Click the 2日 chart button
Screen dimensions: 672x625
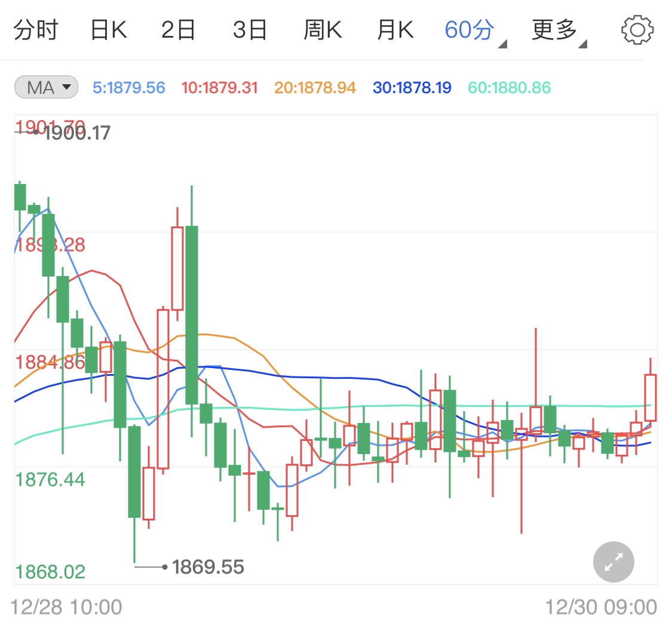(177, 29)
